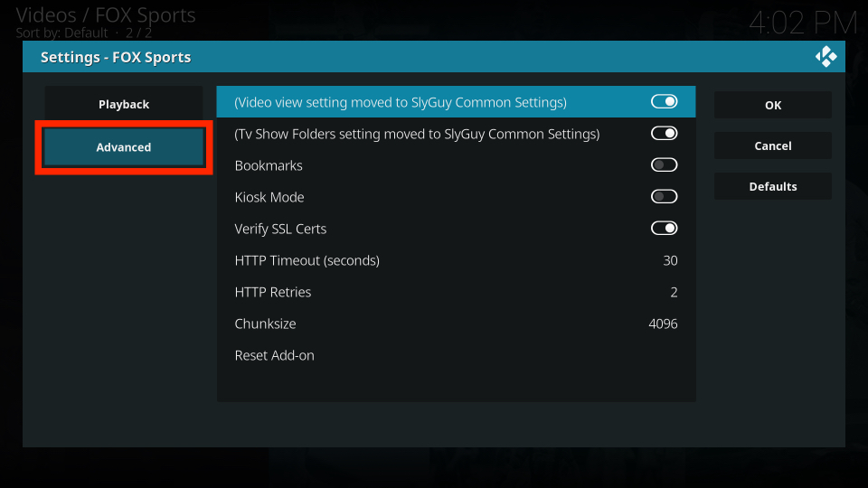Viewport: 868px width, 488px height.
Task: Toggle the Video view setting switch
Action: [664, 102]
